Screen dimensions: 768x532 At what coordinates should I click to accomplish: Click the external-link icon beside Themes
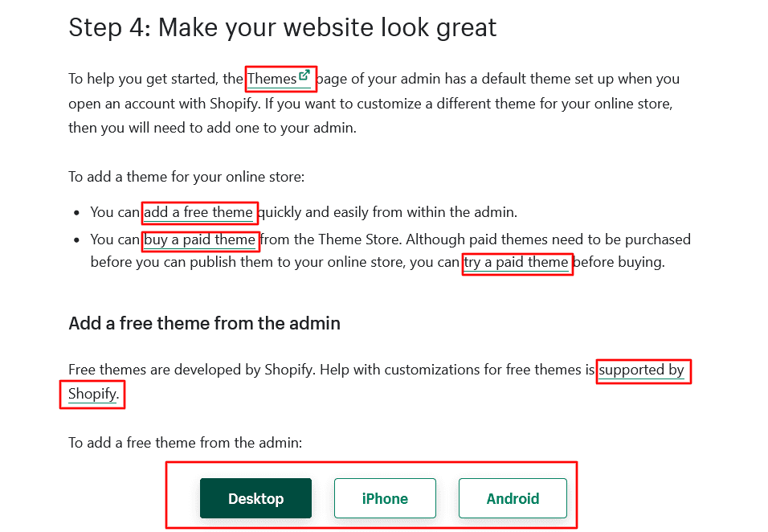pyautogui.click(x=304, y=76)
